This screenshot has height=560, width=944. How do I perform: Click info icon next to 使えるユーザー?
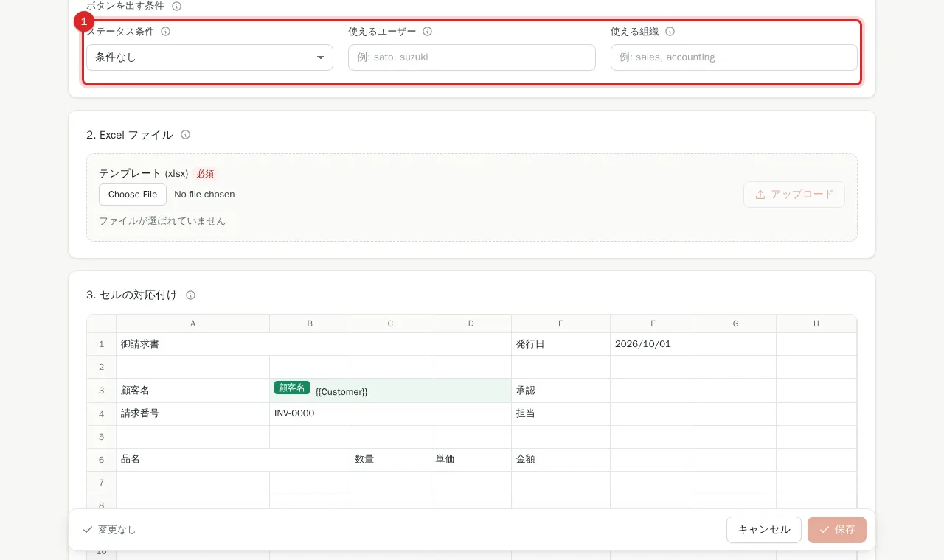coord(428,32)
